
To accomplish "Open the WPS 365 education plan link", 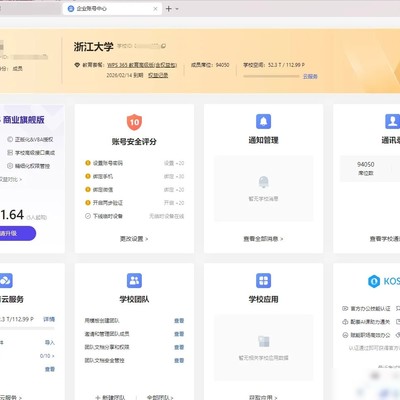I will point(142,65).
